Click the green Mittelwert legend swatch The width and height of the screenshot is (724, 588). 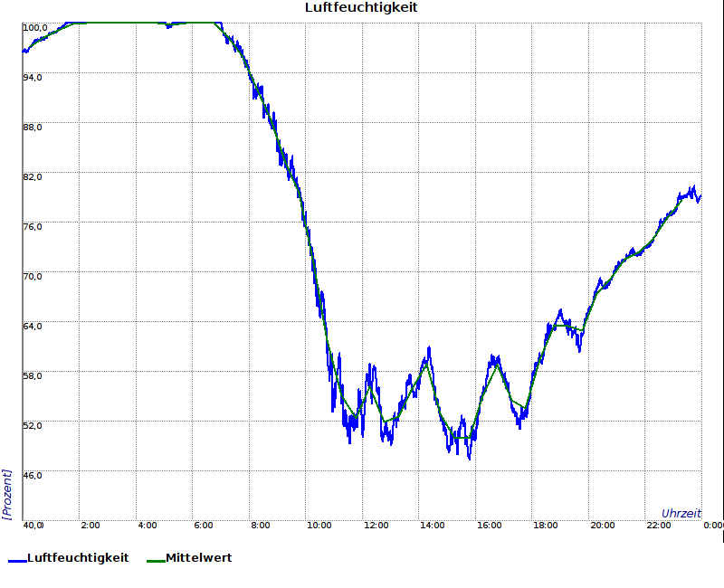tap(156, 561)
